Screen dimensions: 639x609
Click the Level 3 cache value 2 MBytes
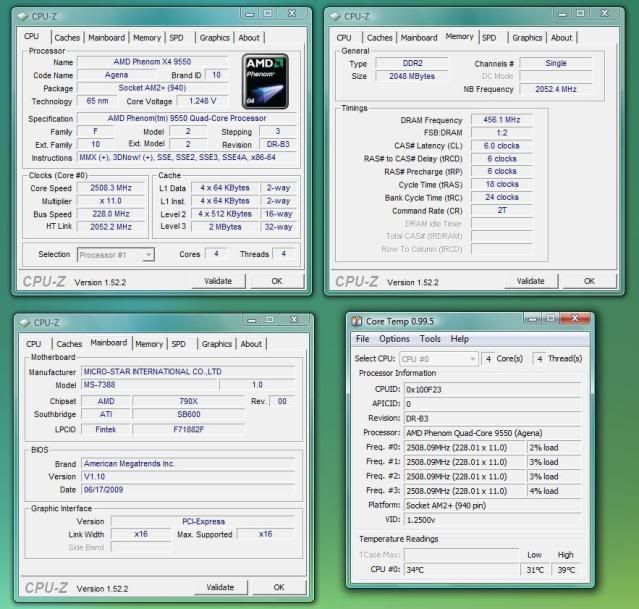point(225,227)
